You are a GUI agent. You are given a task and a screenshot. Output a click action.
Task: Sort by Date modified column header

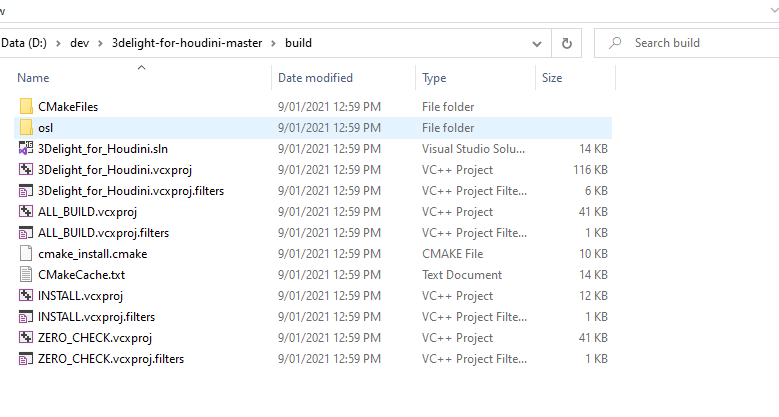pos(316,77)
